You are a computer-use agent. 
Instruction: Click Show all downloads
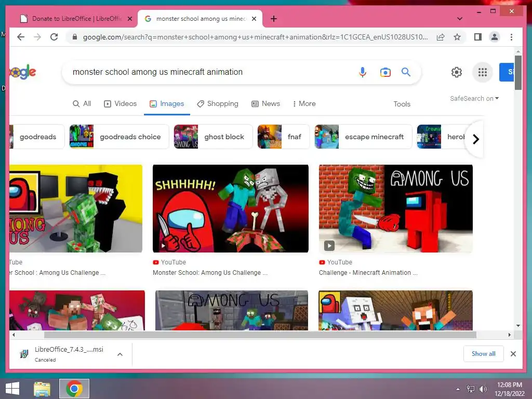(483, 354)
